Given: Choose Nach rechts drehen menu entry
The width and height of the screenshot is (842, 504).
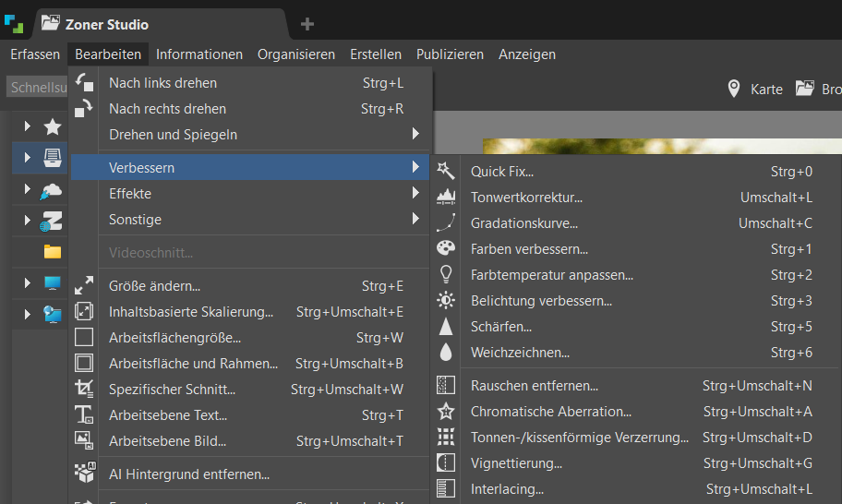Looking at the screenshot, I should click(x=251, y=108).
